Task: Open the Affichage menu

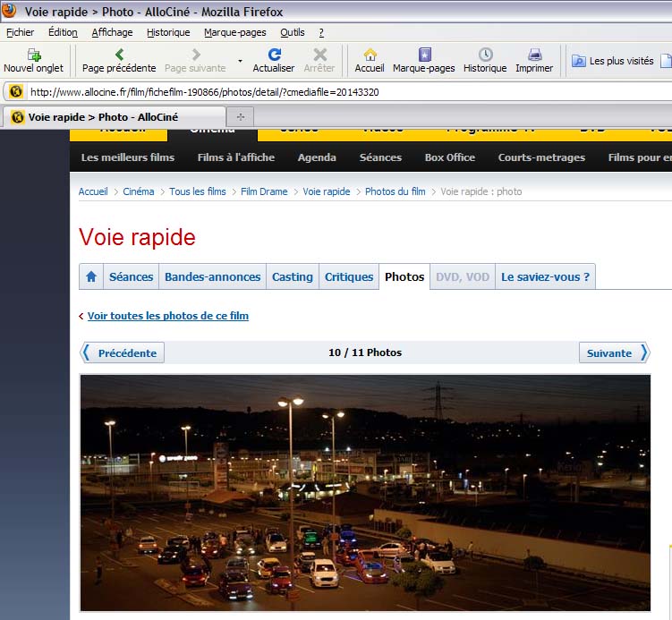Action: pyautogui.click(x=112, y=32)
